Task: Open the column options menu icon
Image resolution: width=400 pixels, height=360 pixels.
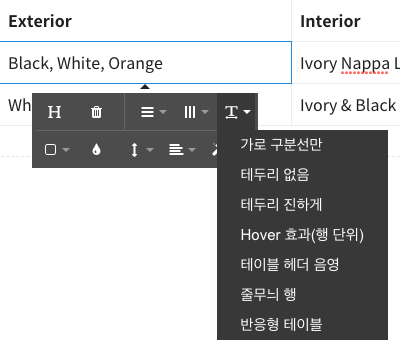Action: [196, 112]
